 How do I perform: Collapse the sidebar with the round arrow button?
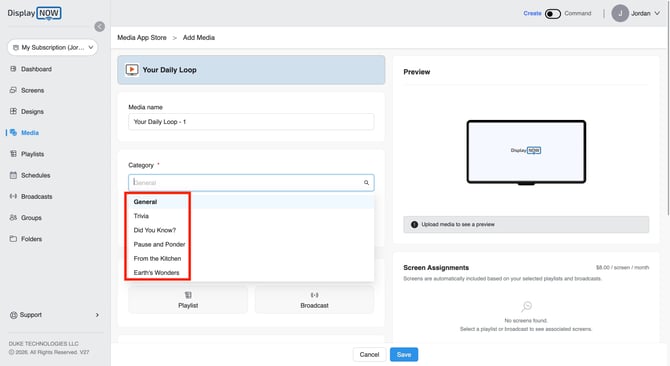(x=100, y=26)
